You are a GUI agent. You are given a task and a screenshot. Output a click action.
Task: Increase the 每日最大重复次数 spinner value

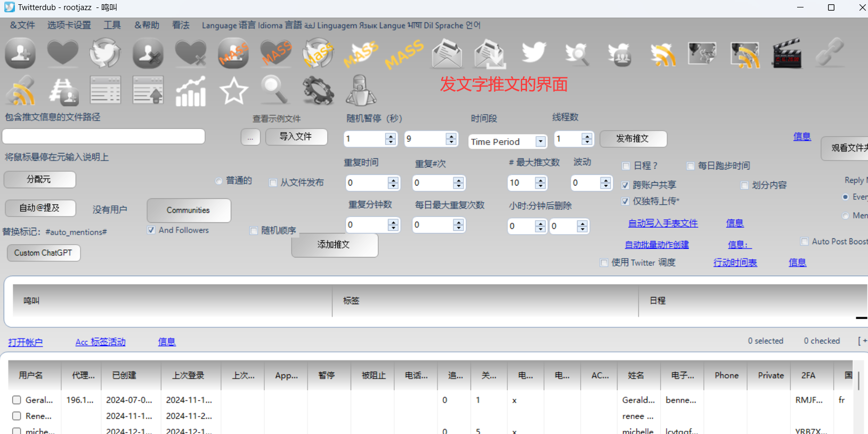tap(459, 222)
